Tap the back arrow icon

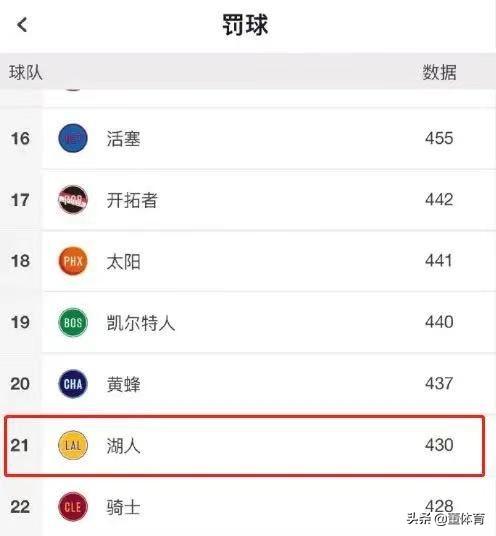tap(22, 25)
